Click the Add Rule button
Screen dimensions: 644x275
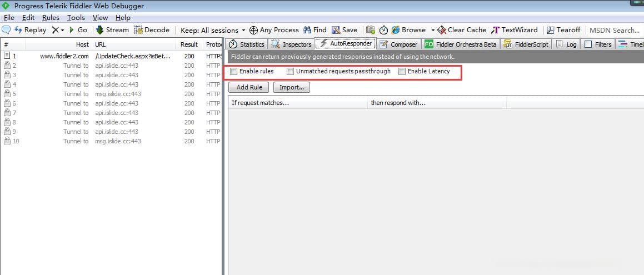pyautogui.click(x=249, y=87)
